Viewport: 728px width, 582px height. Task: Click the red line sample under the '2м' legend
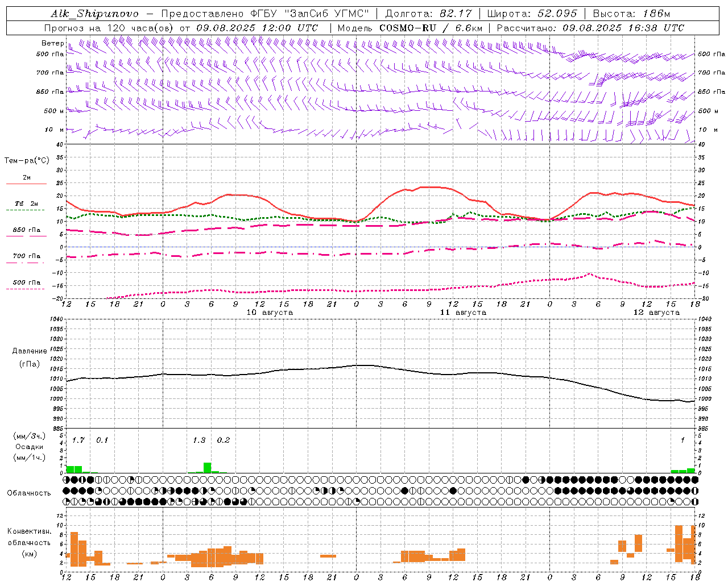(26, 184)
